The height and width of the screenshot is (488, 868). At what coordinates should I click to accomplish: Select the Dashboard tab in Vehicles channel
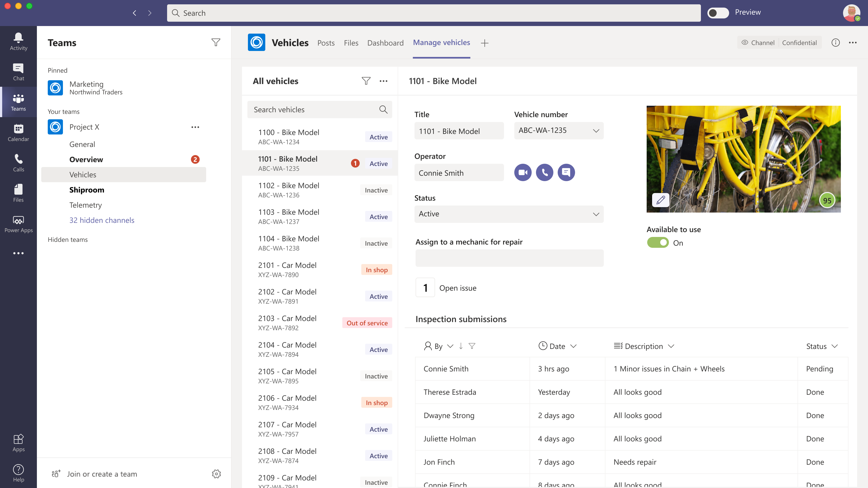(385, 42)
